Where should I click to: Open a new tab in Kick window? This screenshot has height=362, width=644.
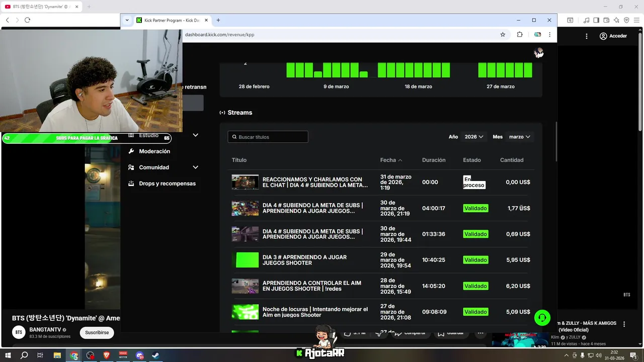[x=218, y=20]
